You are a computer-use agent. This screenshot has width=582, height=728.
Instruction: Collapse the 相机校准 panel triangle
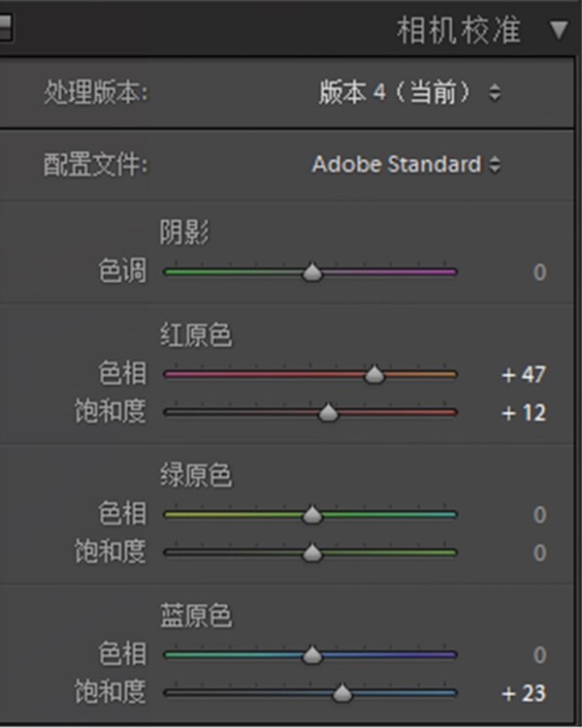[x=559, y=30]
